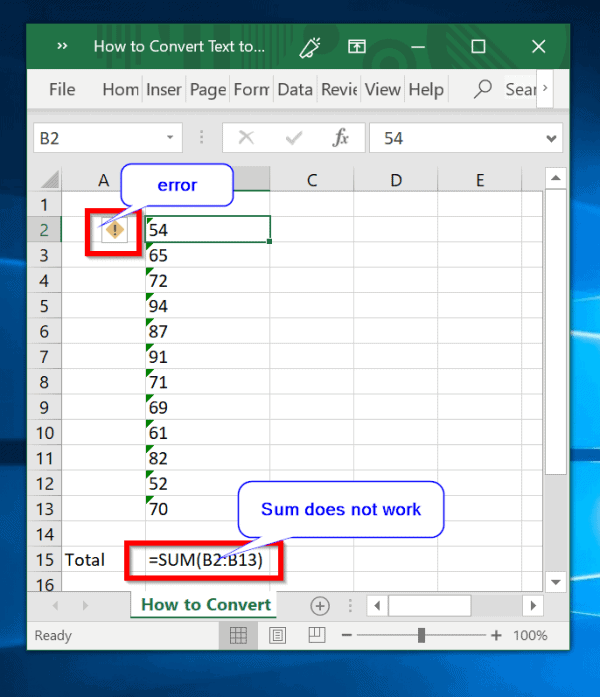Click the zoom in plus button

tap(496, 635)
